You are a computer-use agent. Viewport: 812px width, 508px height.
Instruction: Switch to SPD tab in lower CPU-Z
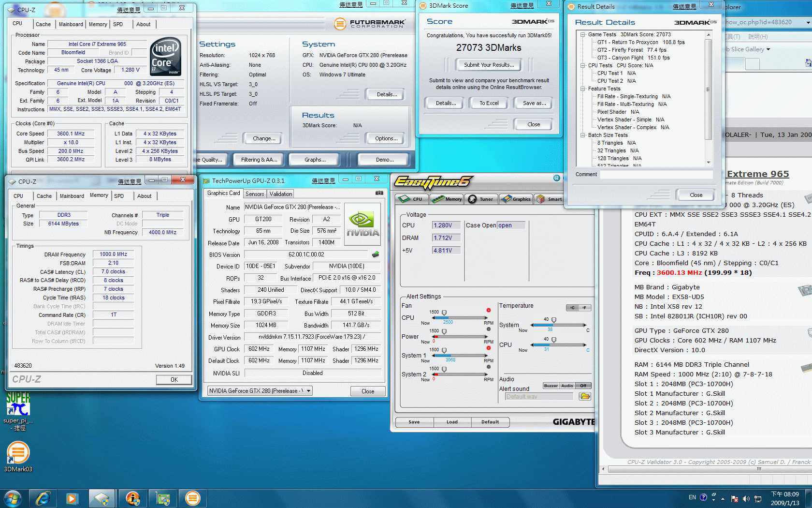pyautogui.click(x=119, y=196)
